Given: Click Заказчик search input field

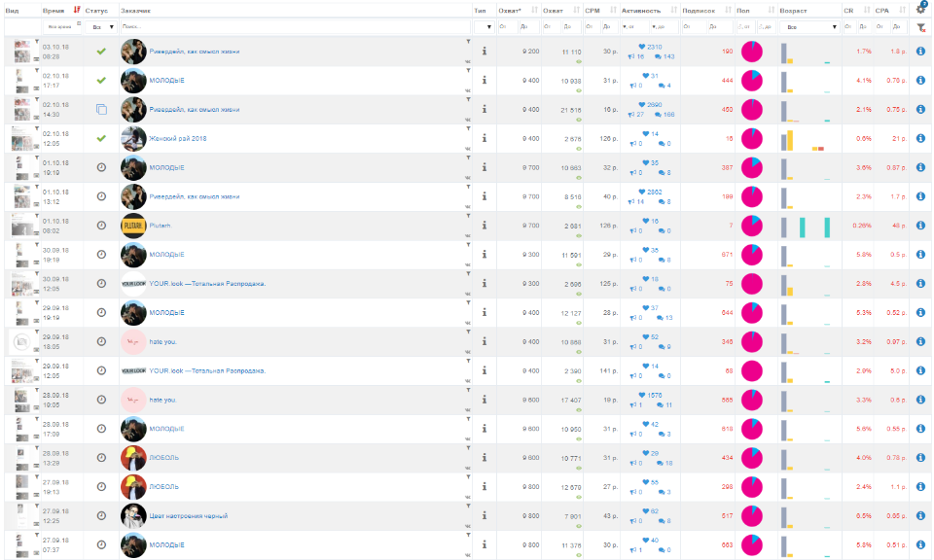Looking at the screenshot, I should [x=296, y=27].
